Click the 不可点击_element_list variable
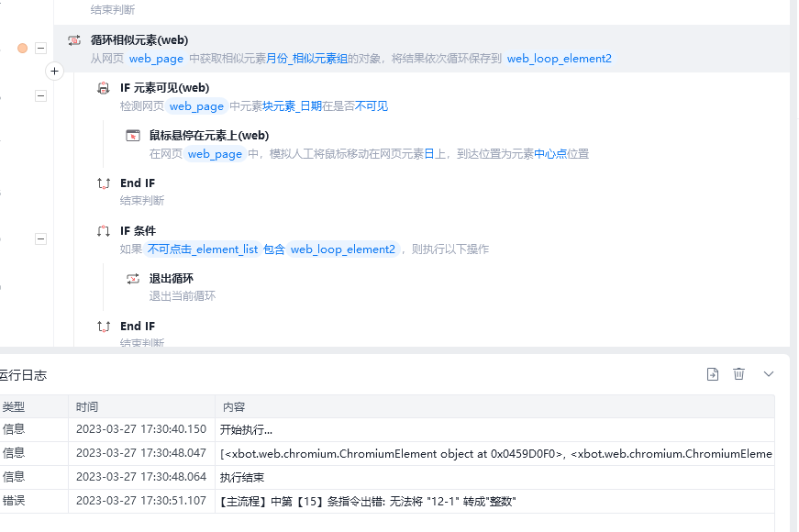Screen dimensions: 799x532 tap(203, 249)
